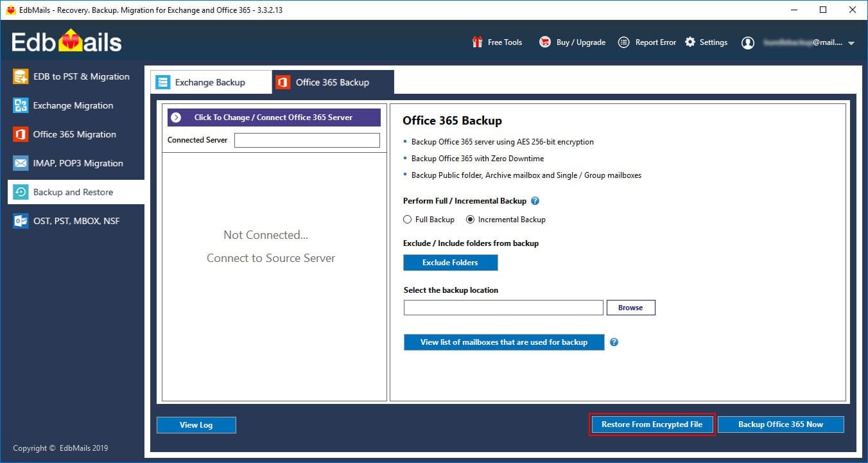Select the Full Backup radio button

pyautogui.click(x=408, y=220)
